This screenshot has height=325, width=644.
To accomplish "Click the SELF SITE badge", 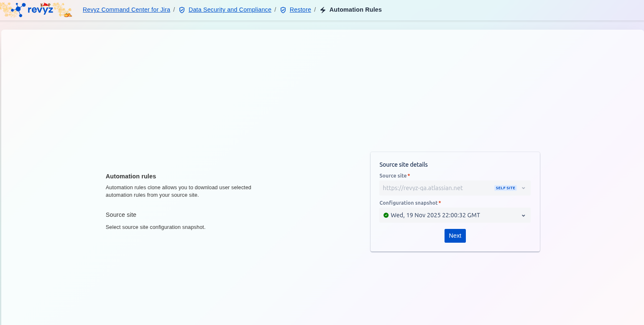I will (505, 188).
